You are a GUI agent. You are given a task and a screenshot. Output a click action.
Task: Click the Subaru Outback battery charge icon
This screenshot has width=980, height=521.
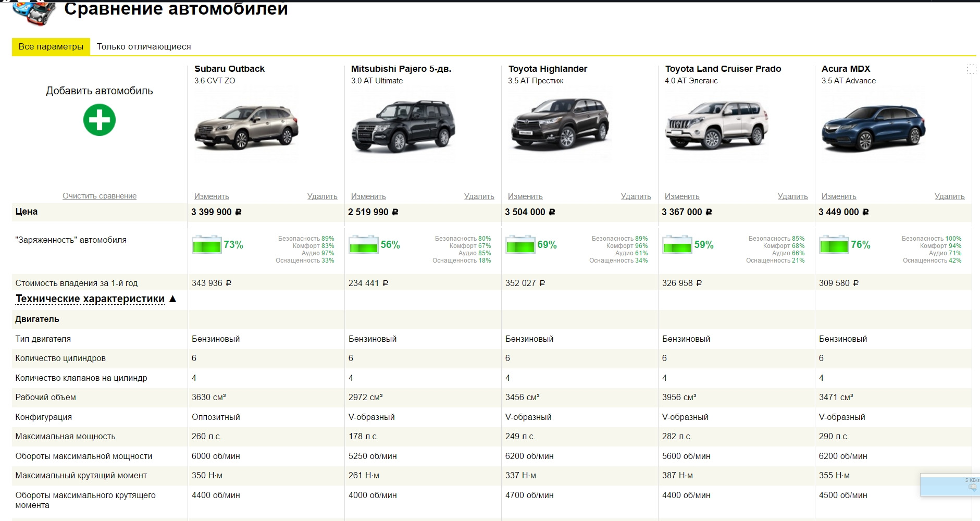(x=207, y=244)
